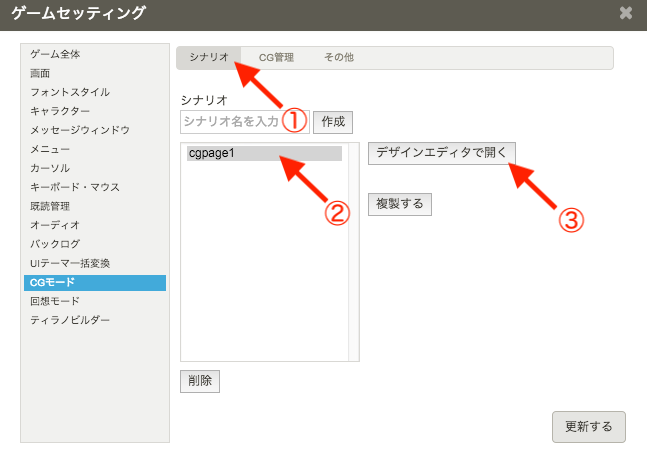Screen dimensions: 647x455
Task: Open the CG管理 tab
Action: tap(276, 58)
